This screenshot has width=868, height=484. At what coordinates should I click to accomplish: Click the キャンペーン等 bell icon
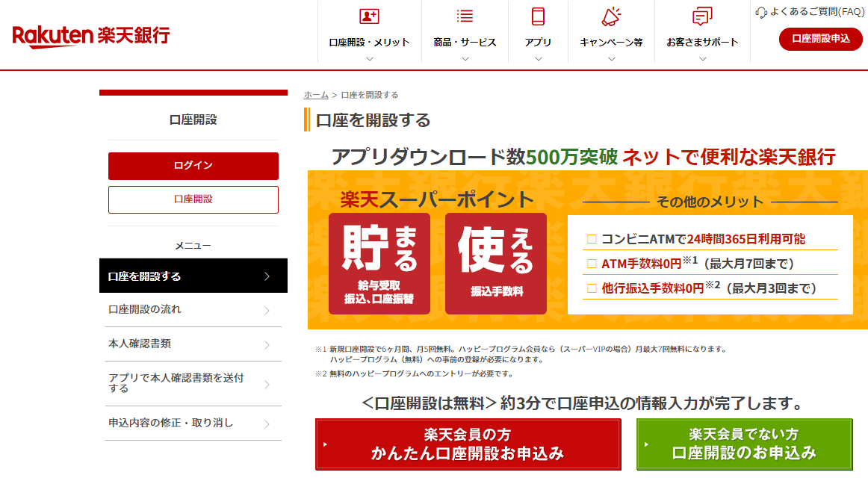(611, 16)
